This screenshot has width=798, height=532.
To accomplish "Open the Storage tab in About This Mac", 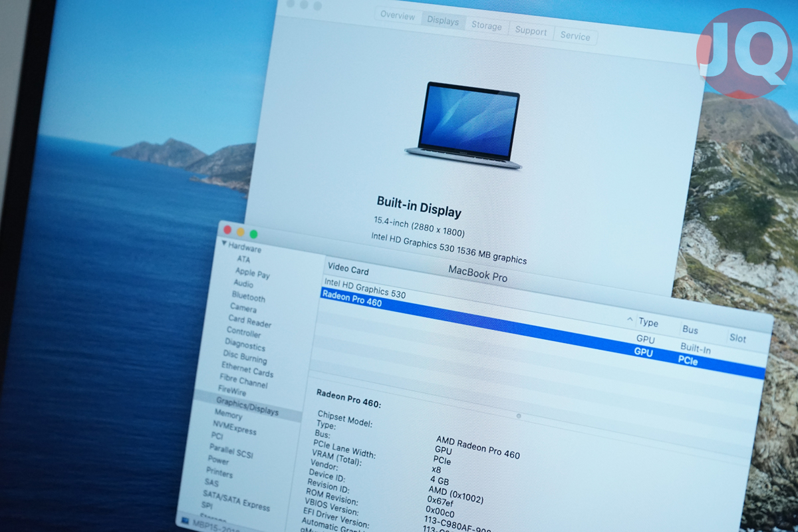I will [x=487, y=26].
